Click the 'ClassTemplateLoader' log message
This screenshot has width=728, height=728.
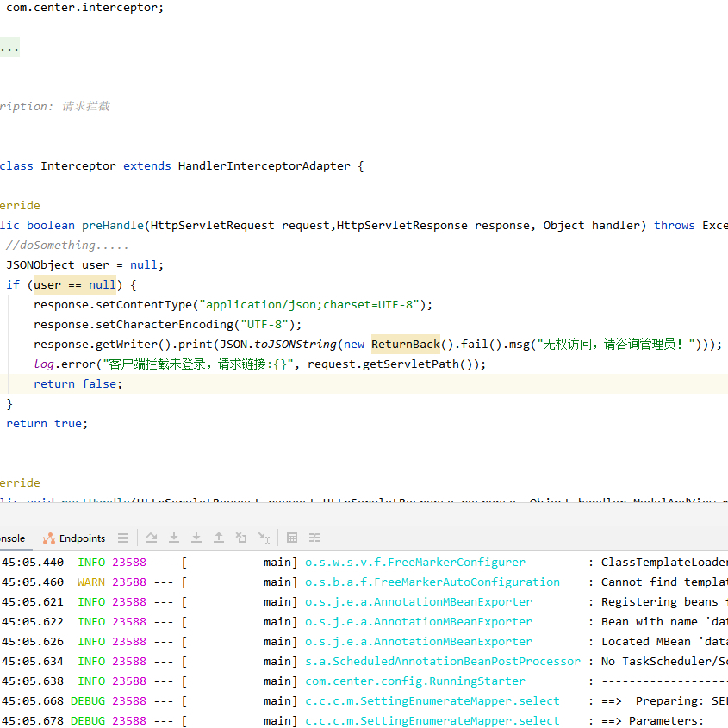pyautogui.click(x=664, y=563)
